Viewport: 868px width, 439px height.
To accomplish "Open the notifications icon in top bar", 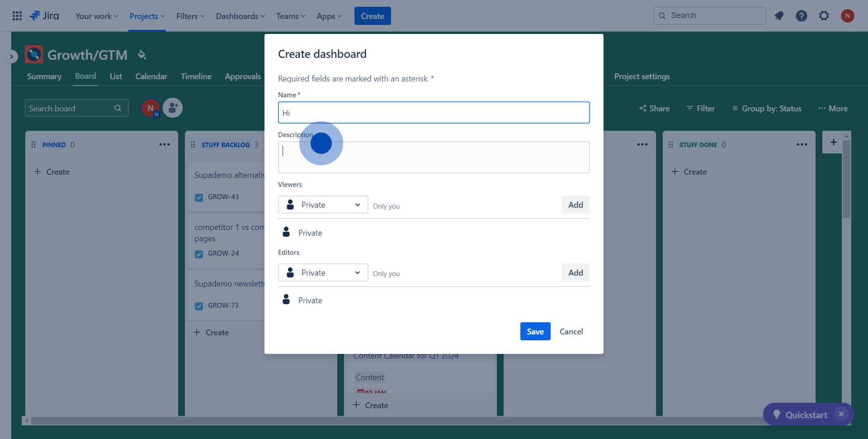I will coord(778,16).
